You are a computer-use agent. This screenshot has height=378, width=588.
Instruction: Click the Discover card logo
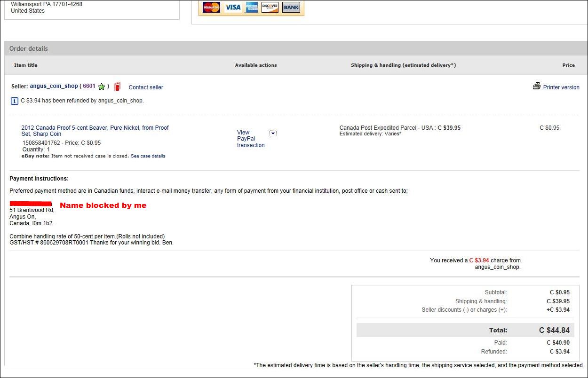tap(270, 7)
